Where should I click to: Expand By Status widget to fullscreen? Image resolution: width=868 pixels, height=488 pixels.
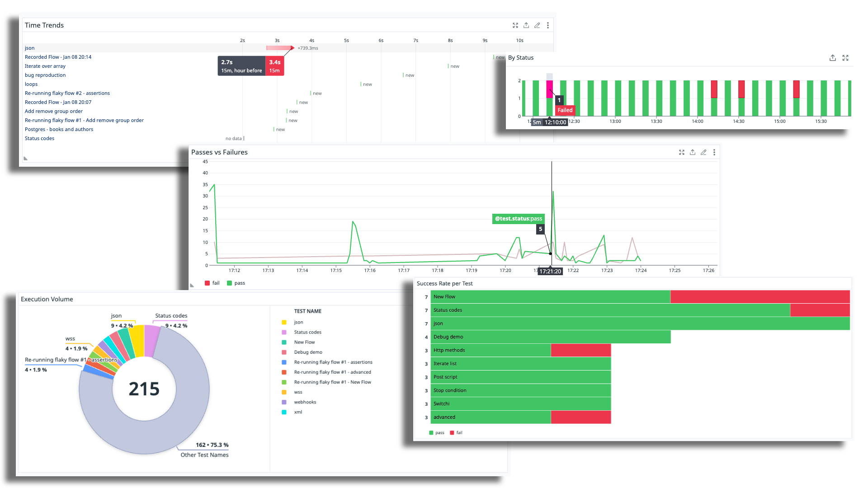click(x=845, y=58)
